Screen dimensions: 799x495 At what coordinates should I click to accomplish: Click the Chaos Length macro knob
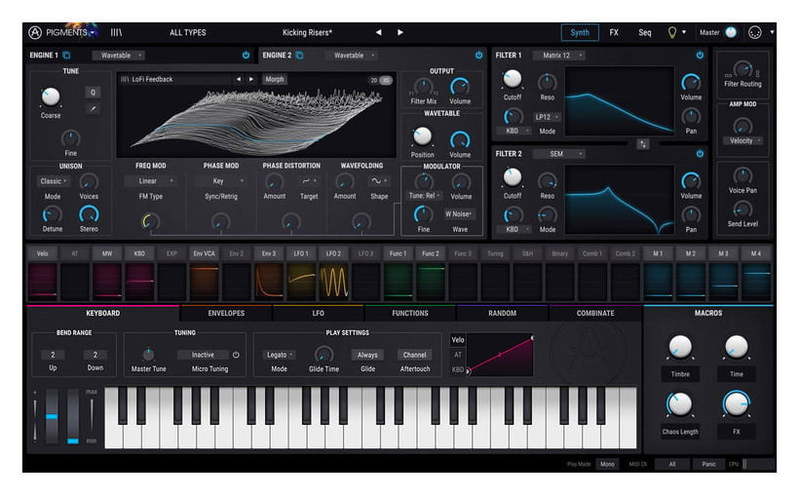point(680,405)
